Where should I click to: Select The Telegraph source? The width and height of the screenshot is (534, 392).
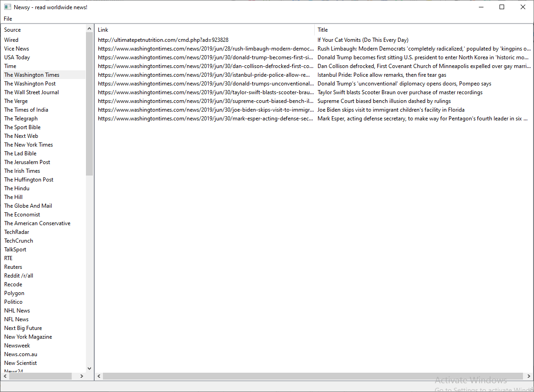click(x=21, y=119)
